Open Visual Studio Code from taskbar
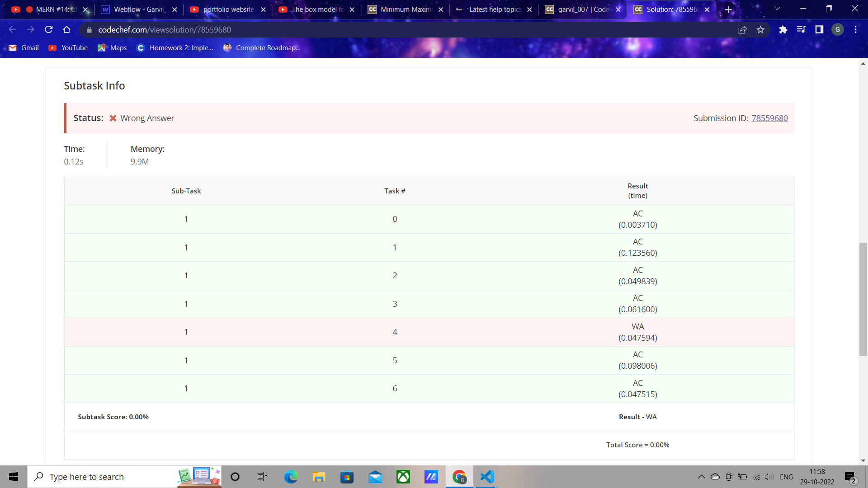Image resolution: width=868 pixels, height=488 pixels. coord(487,477)
